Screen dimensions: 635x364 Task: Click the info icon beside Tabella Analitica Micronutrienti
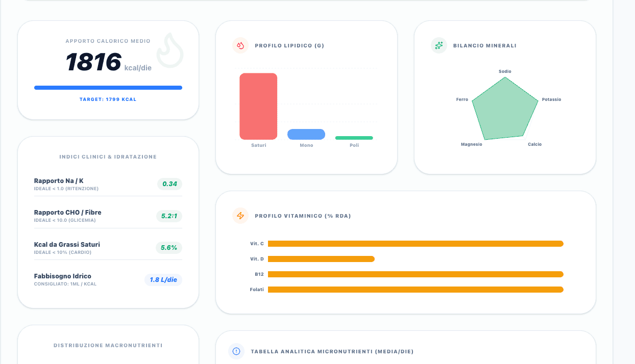[x=236, y=351]
